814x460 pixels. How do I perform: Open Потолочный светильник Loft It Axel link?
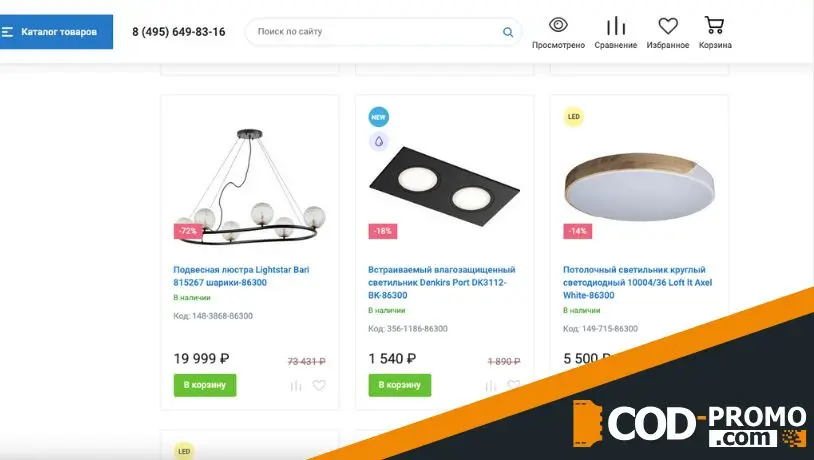tap(637, 282)
